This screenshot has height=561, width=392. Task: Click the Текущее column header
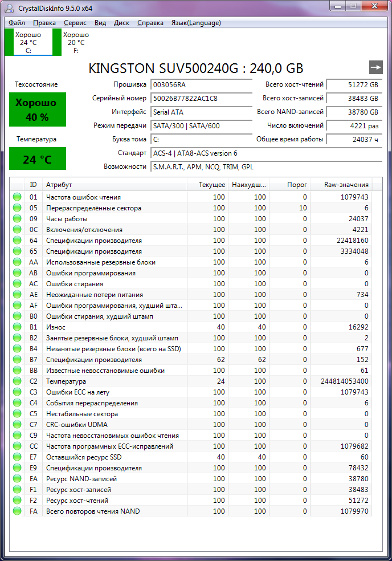tap(207, 185)
